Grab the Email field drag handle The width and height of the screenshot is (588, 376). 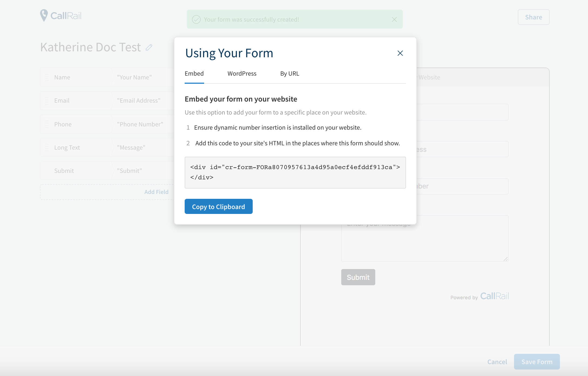pos(47,101)
